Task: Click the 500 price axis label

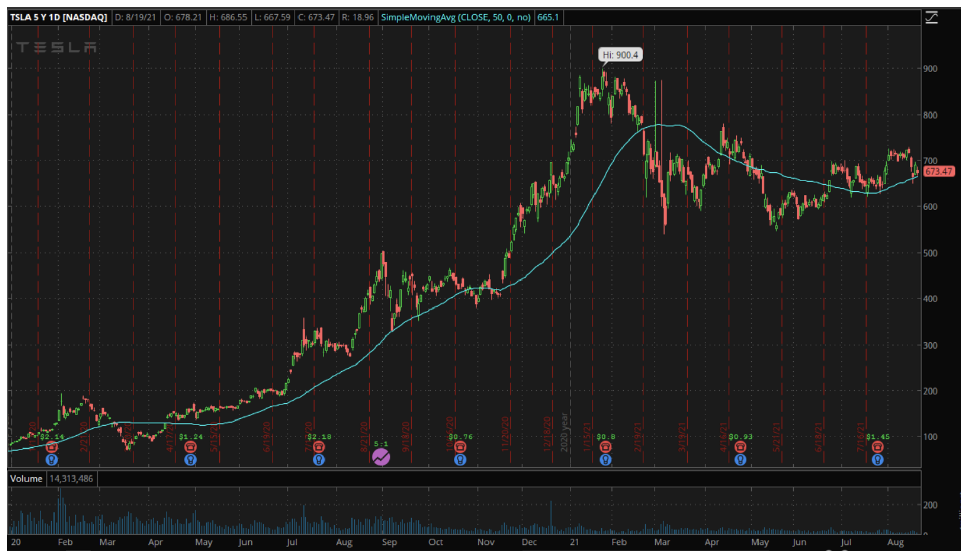Action: pyautogui.click(x=930, y=253)
